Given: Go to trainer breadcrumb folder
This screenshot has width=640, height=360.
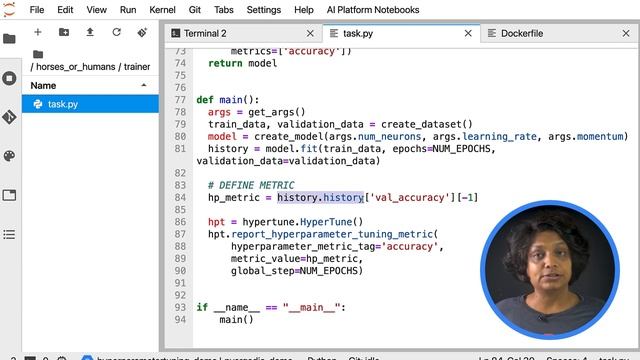Looking at the screenshot, I should point(137,67).
